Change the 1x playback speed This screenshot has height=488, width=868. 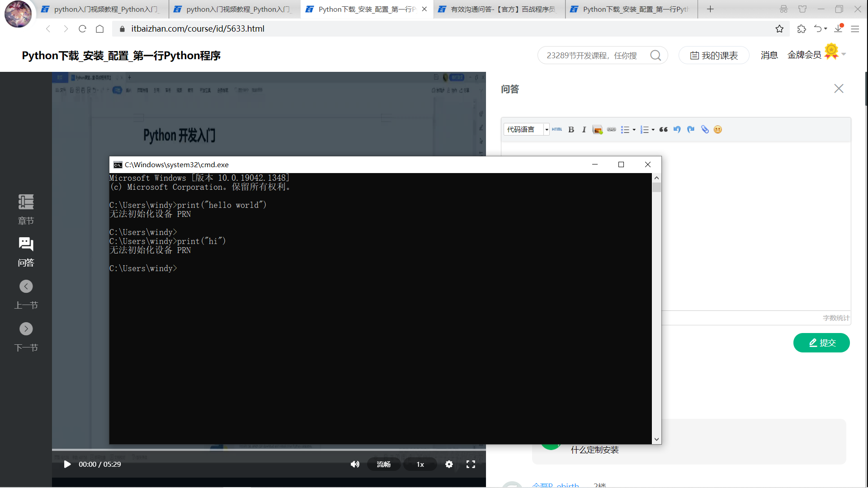click(420, 464)
